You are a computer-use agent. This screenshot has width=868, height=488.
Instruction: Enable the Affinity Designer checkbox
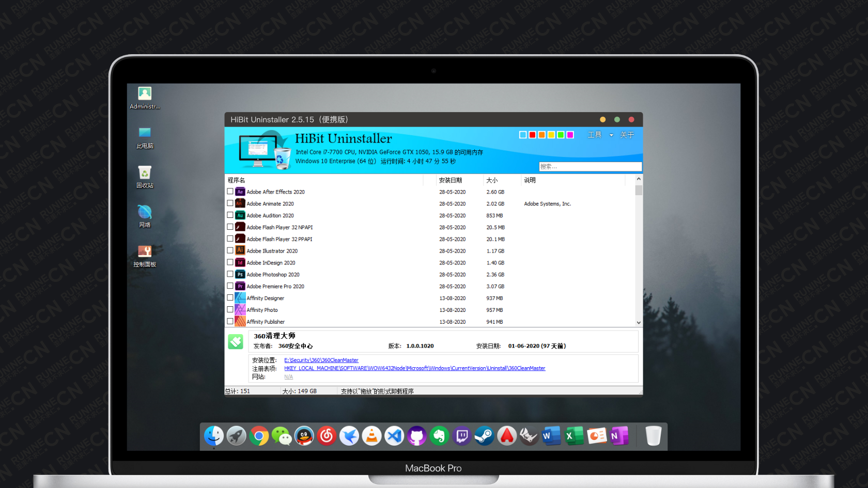[230, 298]
